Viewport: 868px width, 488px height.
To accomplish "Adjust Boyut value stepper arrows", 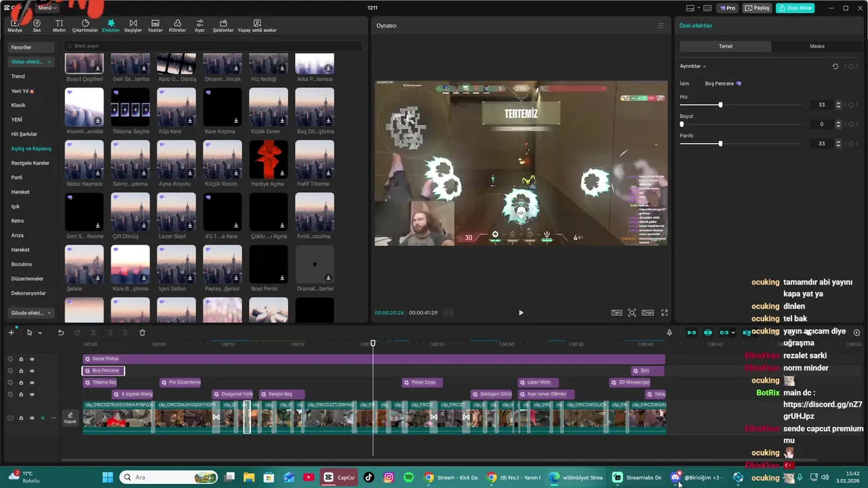I will pos(838,124).
